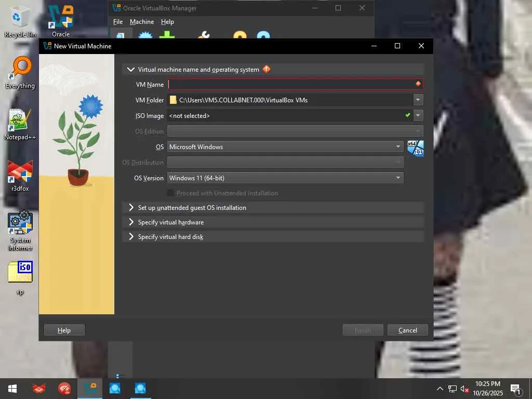The image size is (532, 399).
Task: Click the OS Version label
Action: 149,178
